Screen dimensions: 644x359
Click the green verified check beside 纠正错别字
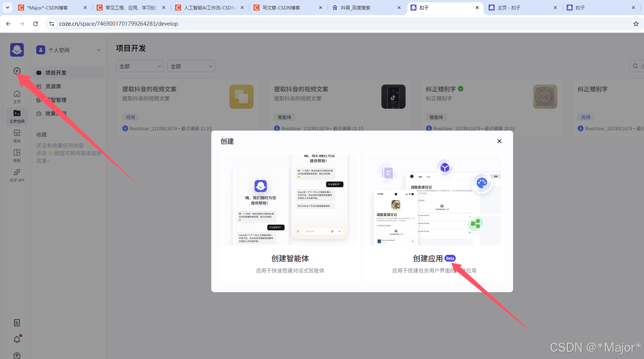pyautogui.click(x=461, y=89)
